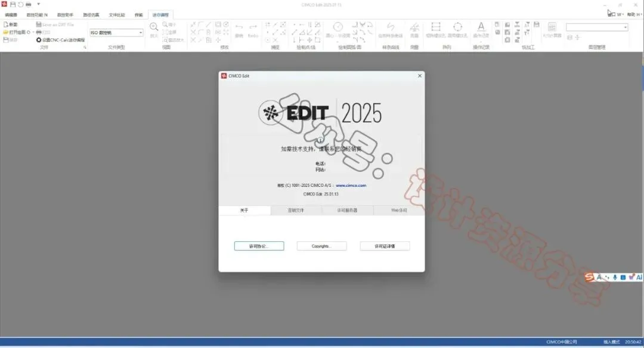Click the 插入模式 status bar entry

[611, 342]
